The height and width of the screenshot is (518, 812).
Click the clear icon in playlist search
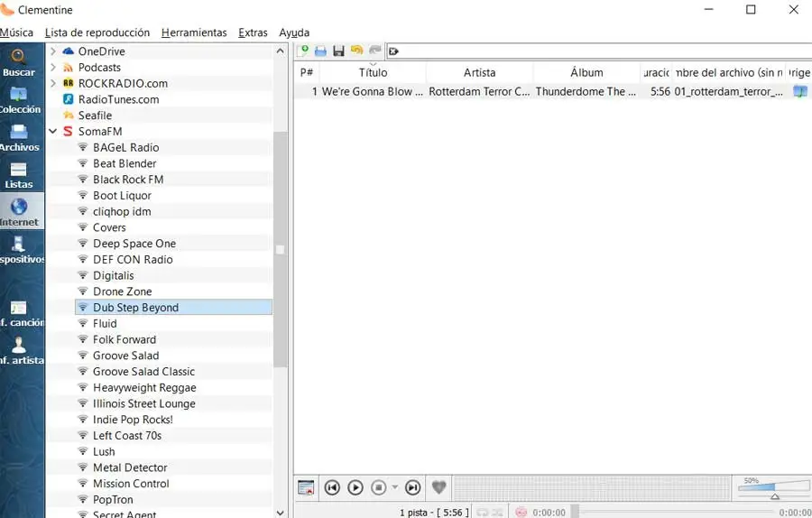393,51
